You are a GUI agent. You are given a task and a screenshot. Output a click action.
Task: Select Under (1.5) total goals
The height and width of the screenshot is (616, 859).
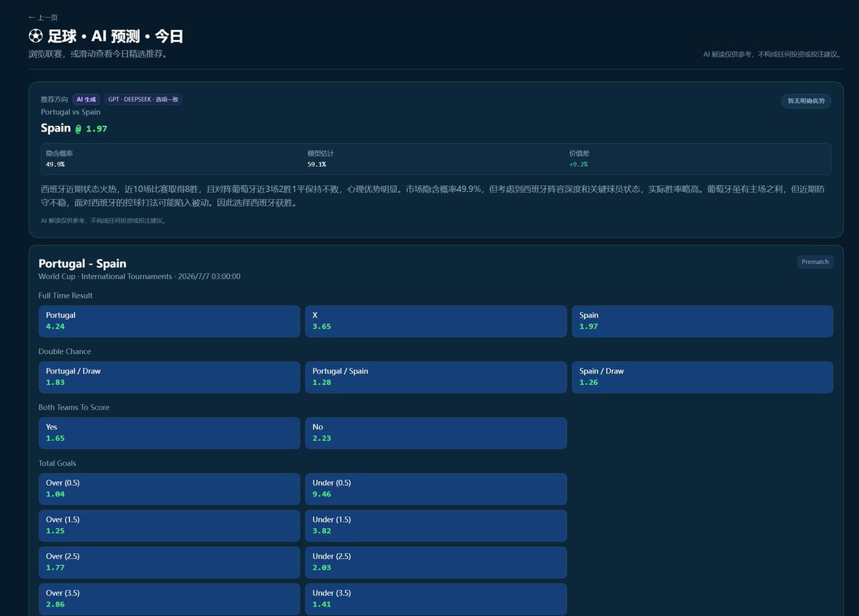(436, 525)
